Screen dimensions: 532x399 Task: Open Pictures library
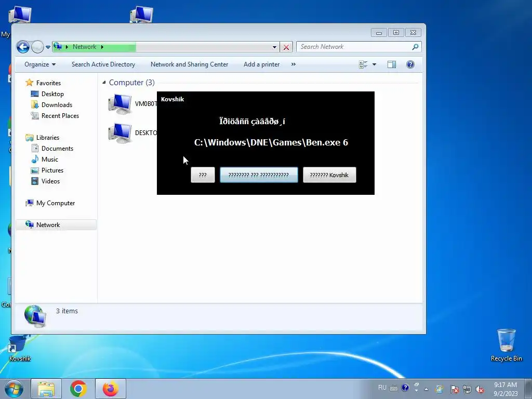(47, 170)
